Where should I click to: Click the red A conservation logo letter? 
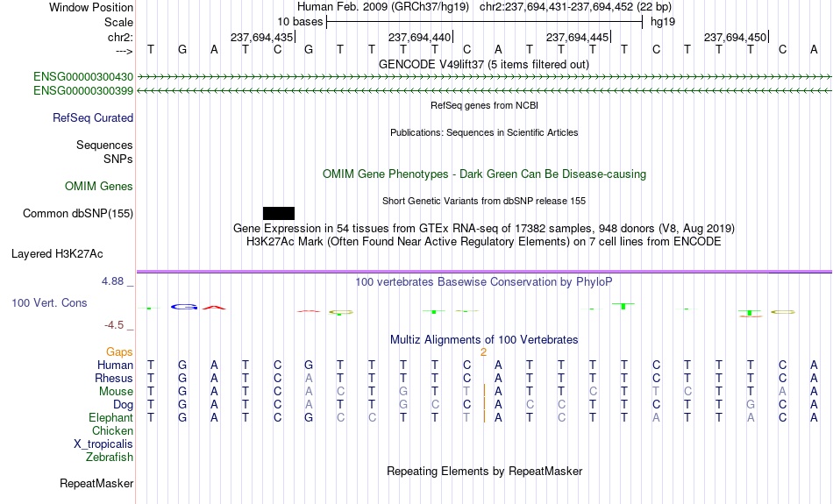pos(214,308)
